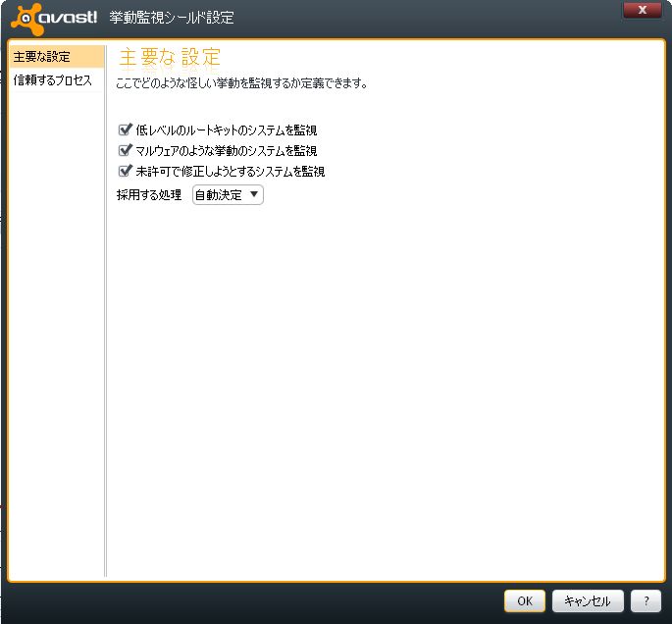672x624 pixels.
Task: Click the description text under the heading
Action: click(x=241, y=83)
